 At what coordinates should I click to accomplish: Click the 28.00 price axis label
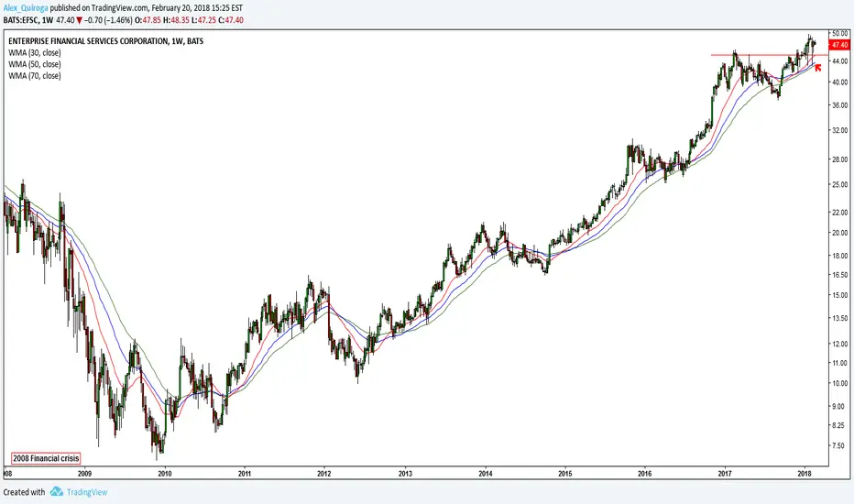tap(840, 159)
